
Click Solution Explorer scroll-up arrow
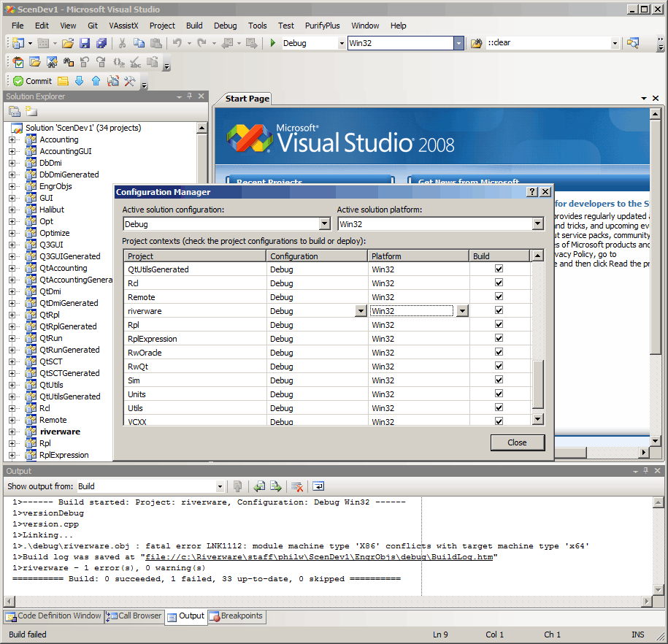pyautogui.click(x=202, y=128)
